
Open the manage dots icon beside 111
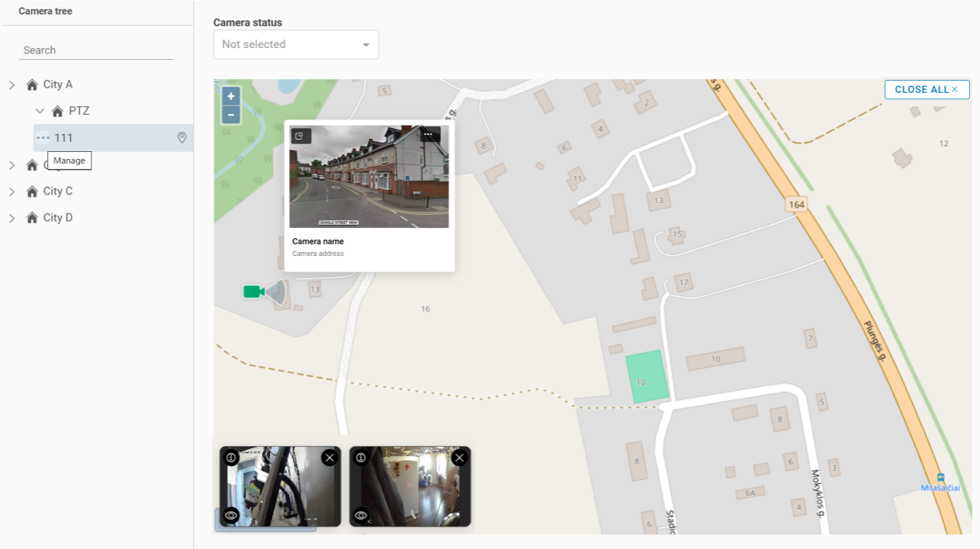click(x=43, y=138)
